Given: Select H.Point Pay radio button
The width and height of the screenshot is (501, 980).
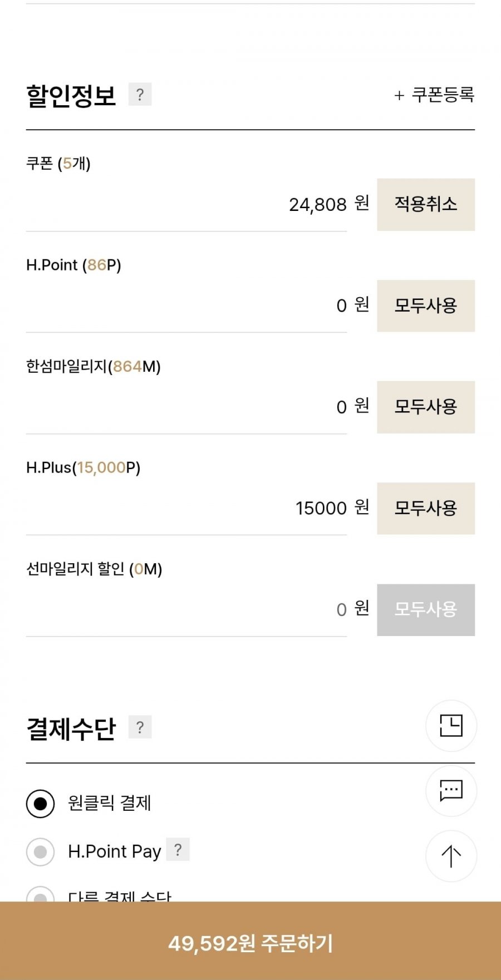Looking at the screenshot, I should coord(41,851).
